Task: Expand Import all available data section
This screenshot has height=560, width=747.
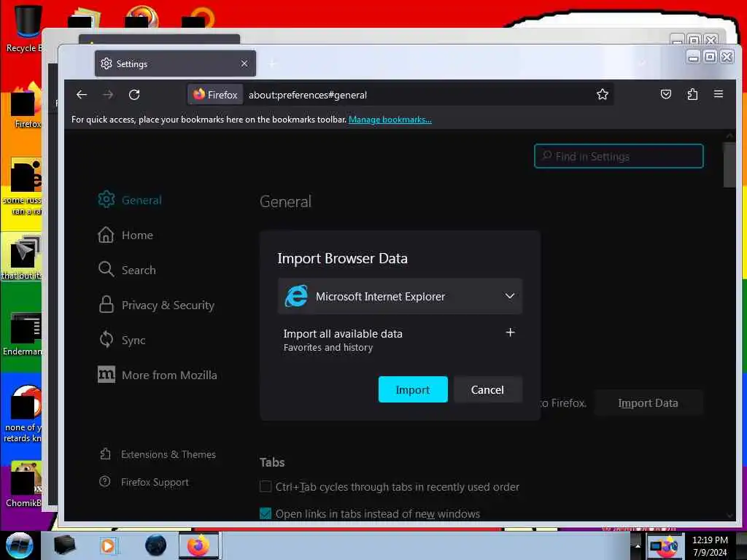Action: click(510, 332)
